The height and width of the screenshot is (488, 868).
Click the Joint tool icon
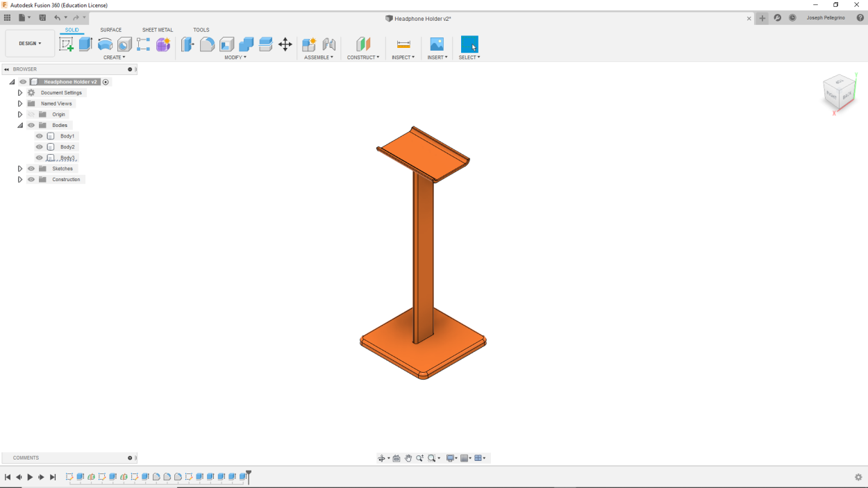point(328,44)
